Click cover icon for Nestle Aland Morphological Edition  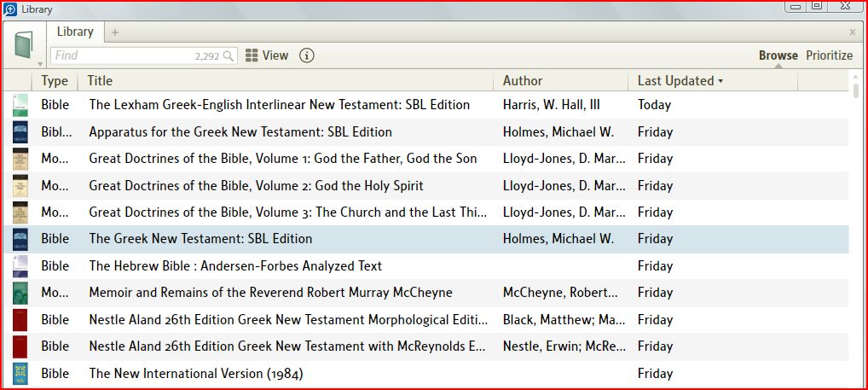(x=20, y=320)
